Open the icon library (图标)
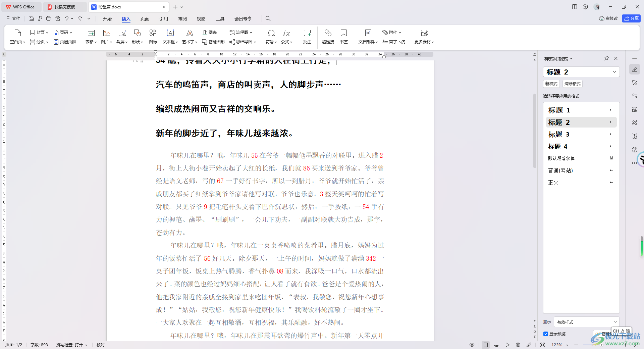Viewport: 644px width, 349px height. coord(153,37)
